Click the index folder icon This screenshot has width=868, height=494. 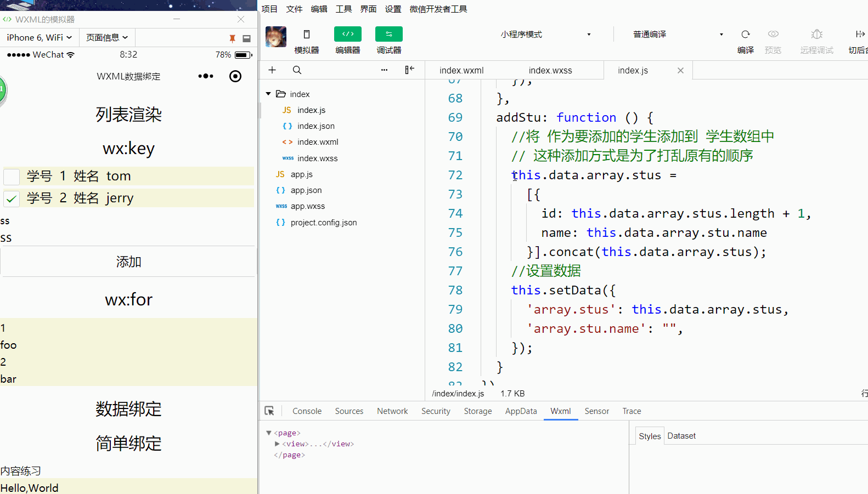click(x=281, y=94)
